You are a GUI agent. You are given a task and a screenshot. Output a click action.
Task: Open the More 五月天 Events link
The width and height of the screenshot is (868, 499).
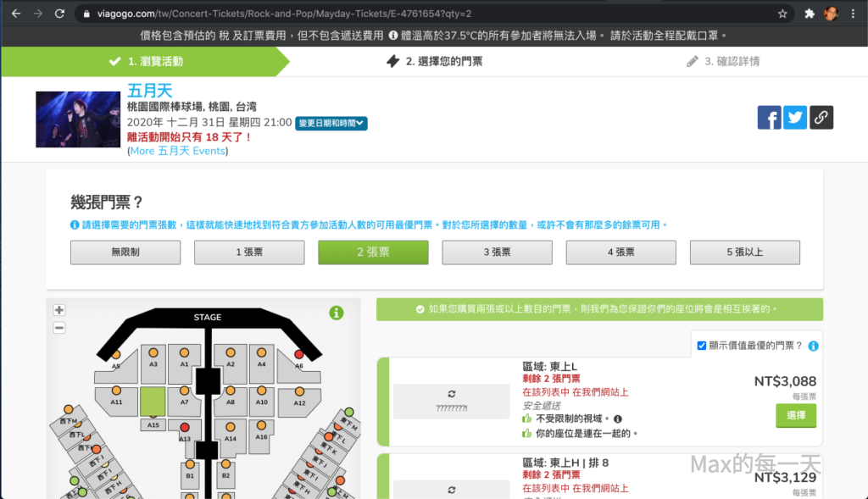177,151
